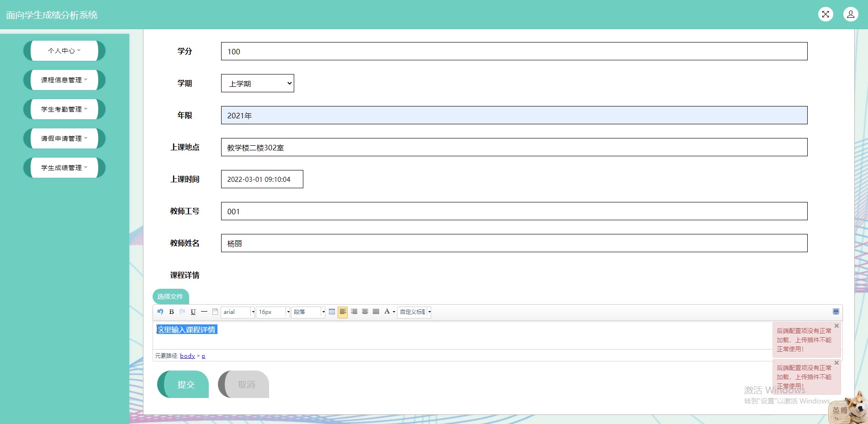Click the 选择文件 file button
Viewport: 868px width, 424px height.
pyautogui.click(x=170, y=297)
